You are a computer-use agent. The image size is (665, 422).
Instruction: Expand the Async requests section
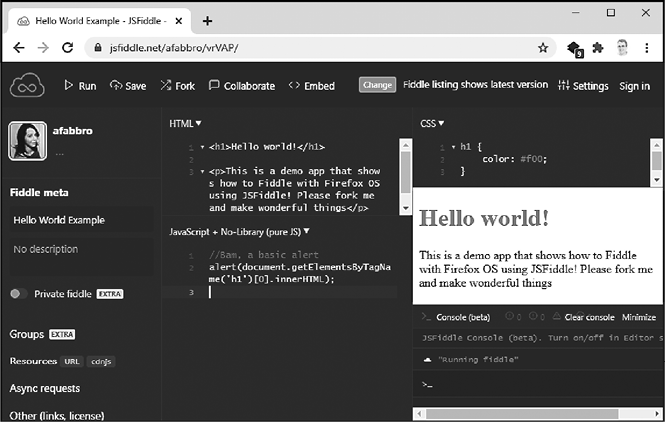[44, 388]
